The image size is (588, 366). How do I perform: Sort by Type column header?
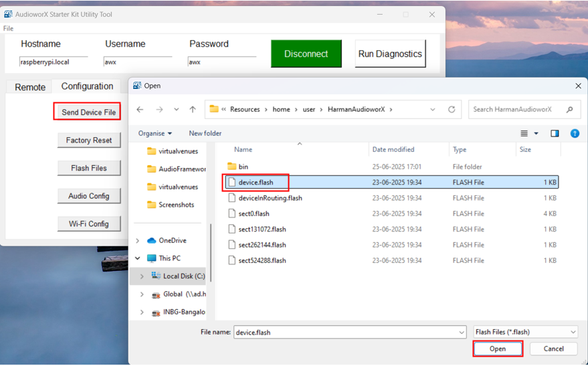pyautogui.click(x=460, y=150)
